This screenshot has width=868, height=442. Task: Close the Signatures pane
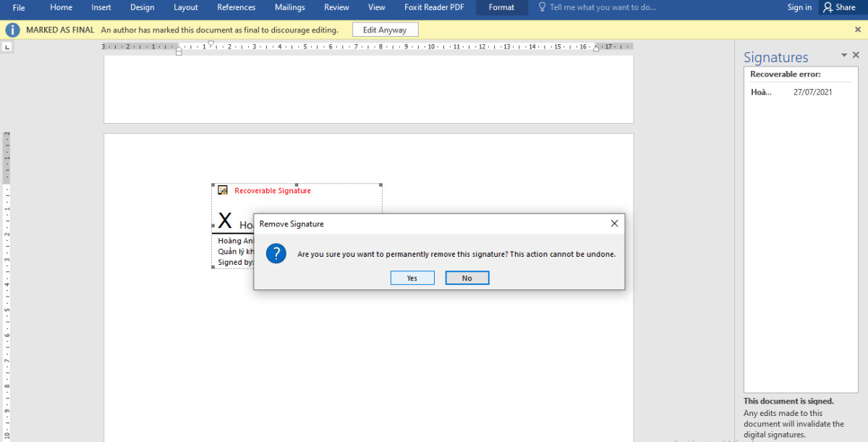coord(856,56)
